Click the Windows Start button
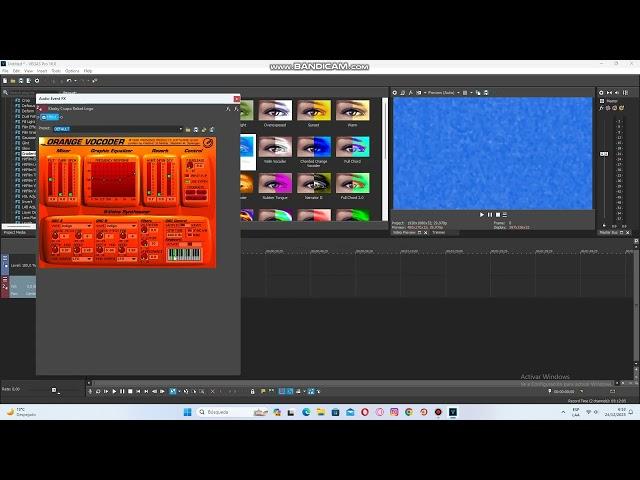640x480 pixels. (x=187, y=412)
